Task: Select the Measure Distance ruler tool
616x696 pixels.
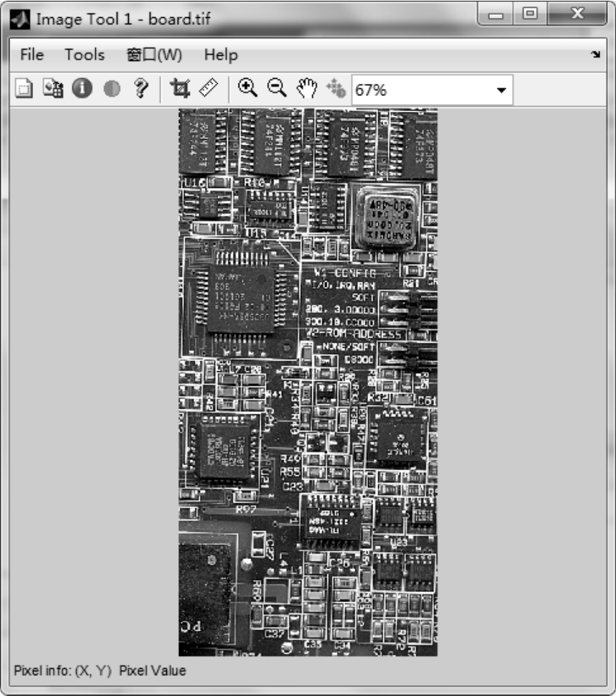Action: pyautogui.click(x=208, y=88)
